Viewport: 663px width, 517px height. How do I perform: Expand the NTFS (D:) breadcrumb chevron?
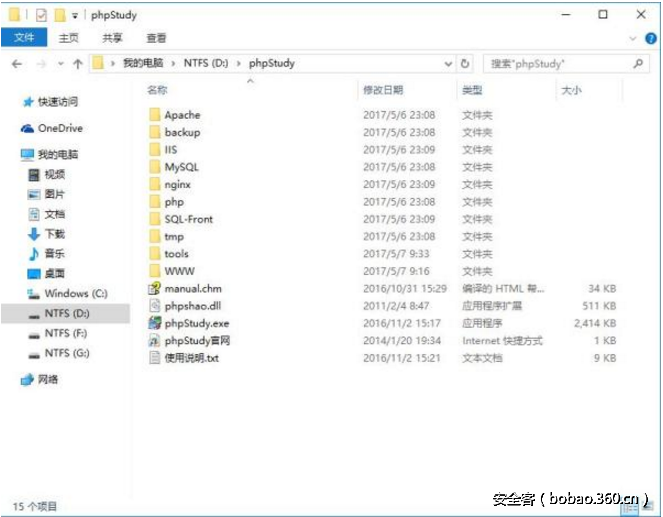(238, 64)
